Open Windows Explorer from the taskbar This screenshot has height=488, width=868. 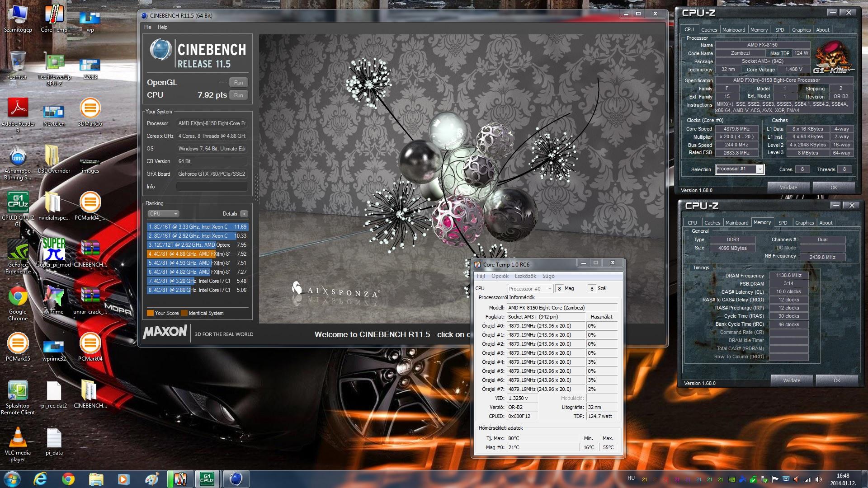pos(96,479)
